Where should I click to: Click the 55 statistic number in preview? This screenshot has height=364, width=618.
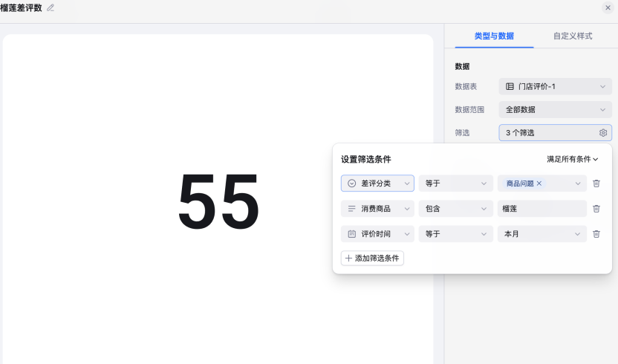(x=218, y=201)
